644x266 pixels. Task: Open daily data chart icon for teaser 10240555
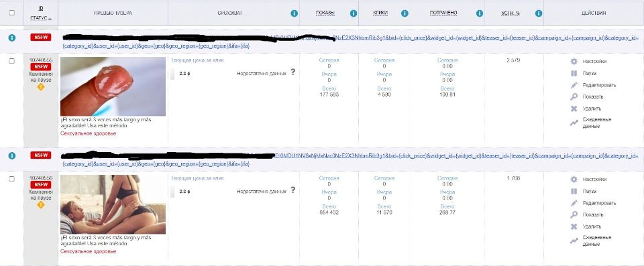tap(574, 123)
